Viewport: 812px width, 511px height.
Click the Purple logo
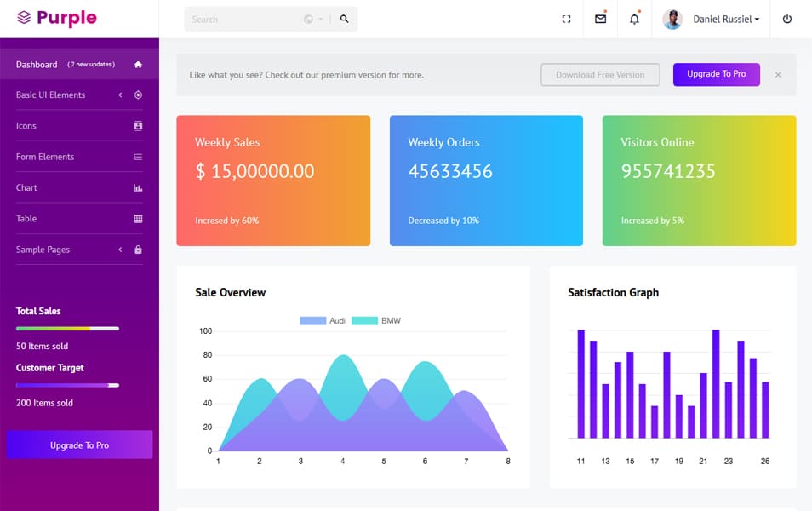click(x=57, y=18)
